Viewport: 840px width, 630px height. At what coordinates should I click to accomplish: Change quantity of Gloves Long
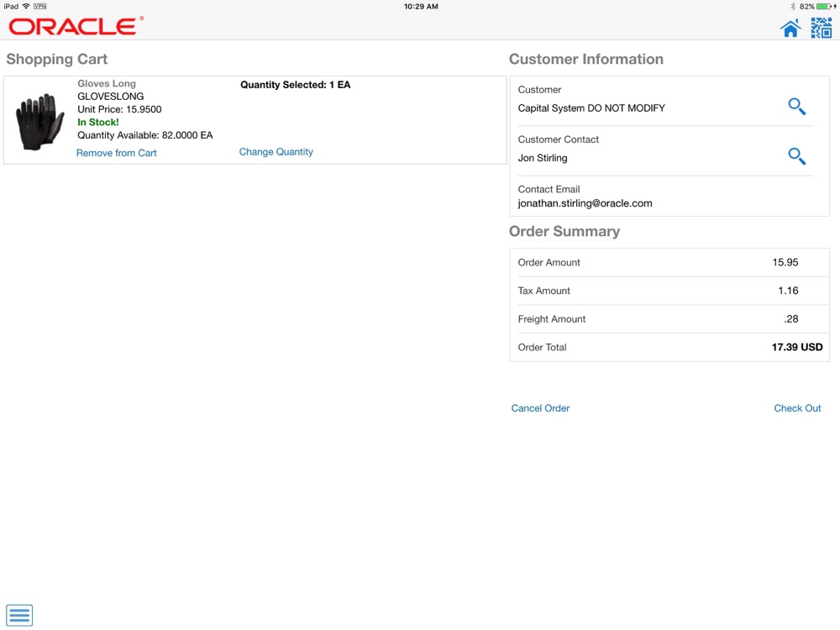(x=276, y=152)
